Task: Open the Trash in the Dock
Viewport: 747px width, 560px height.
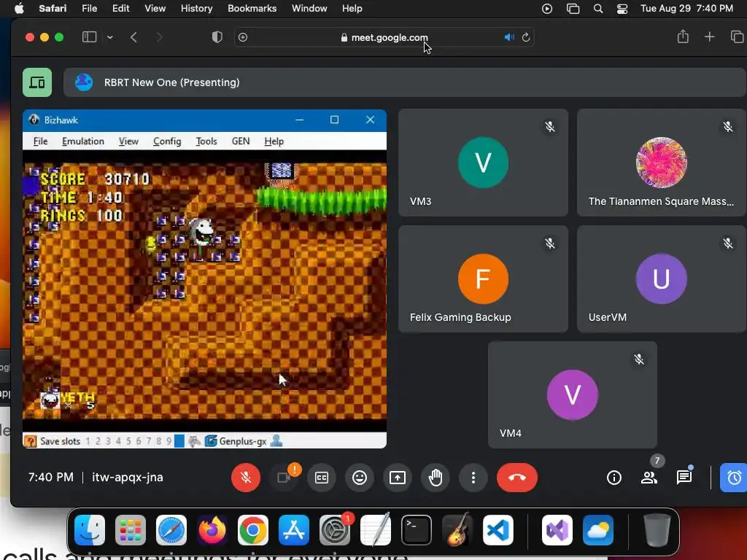Action: 657,530
